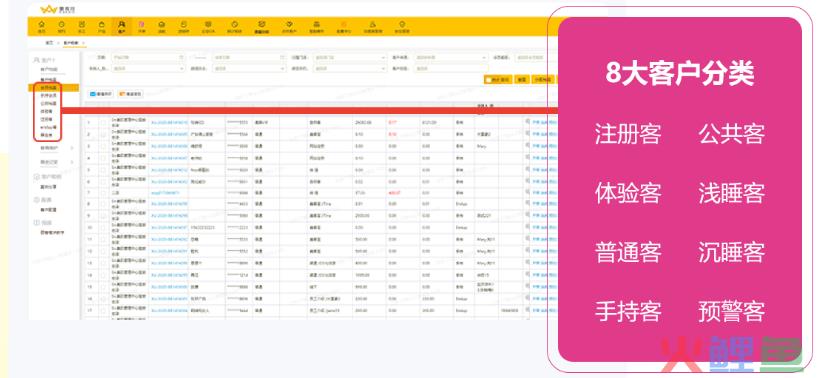Viewport: 828px width, 378px height.
Task: Click the first date input field
Action: click(149, 57)
